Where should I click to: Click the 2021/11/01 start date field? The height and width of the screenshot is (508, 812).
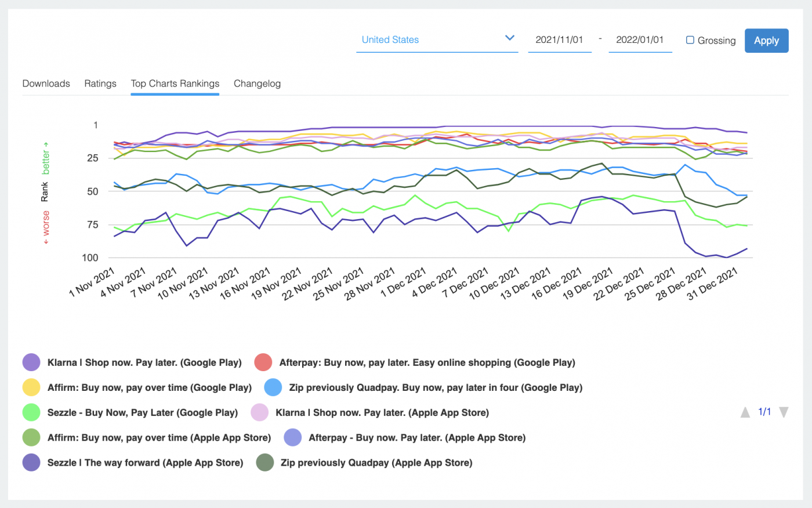click(x=559, y=39)
